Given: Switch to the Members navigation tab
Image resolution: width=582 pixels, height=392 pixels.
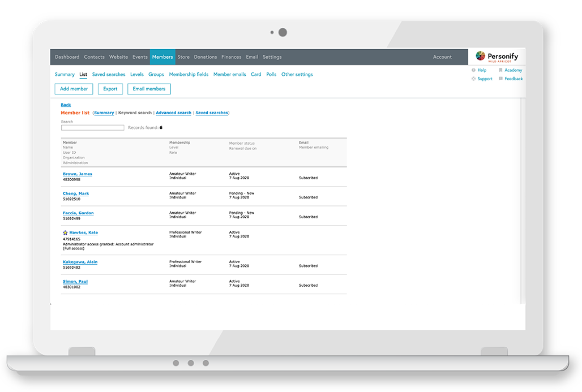Looking at the screenshot, I should tap(162, 57).
